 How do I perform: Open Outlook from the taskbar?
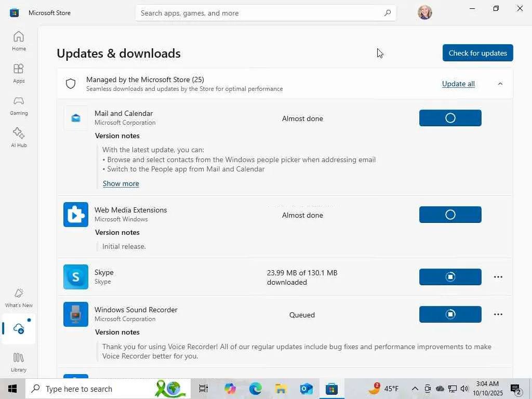pyautogui.click(x=306, y=389)
